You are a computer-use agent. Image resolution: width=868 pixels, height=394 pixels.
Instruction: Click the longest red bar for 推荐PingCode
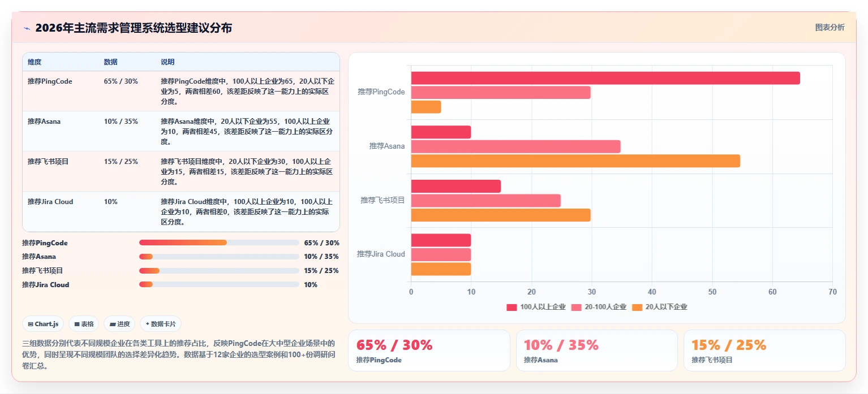coord(605,78)
